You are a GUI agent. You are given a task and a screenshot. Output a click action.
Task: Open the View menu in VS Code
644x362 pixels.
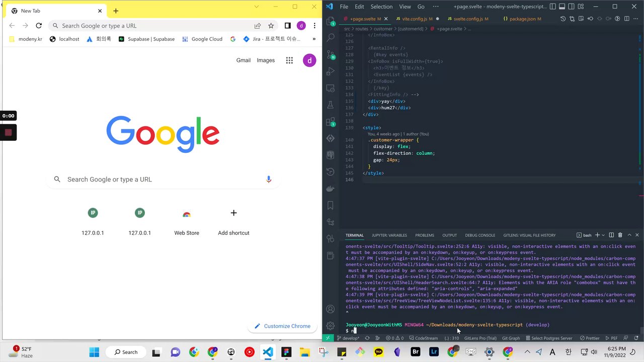tap(405, 7)
